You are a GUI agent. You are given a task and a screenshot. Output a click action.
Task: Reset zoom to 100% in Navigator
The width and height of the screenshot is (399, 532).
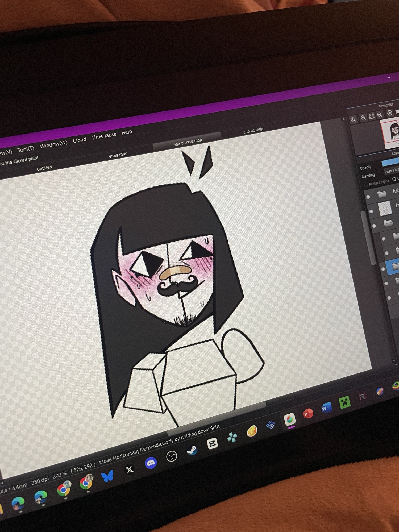click(353, 119)
